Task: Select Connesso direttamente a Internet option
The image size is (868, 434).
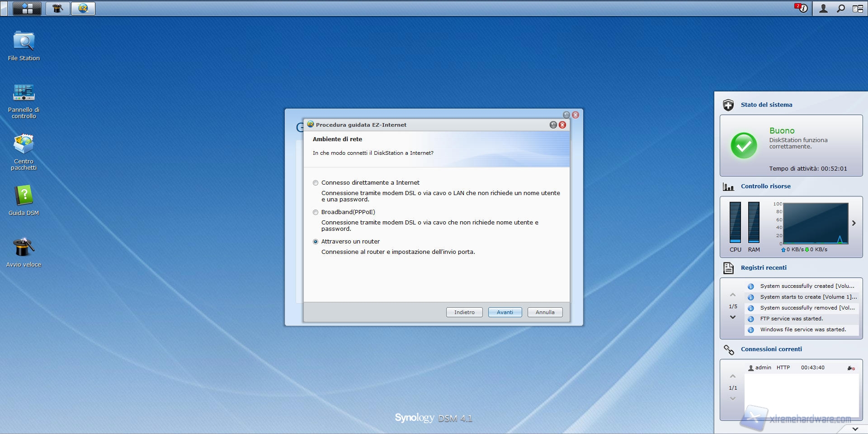Action: coord(316,183)
